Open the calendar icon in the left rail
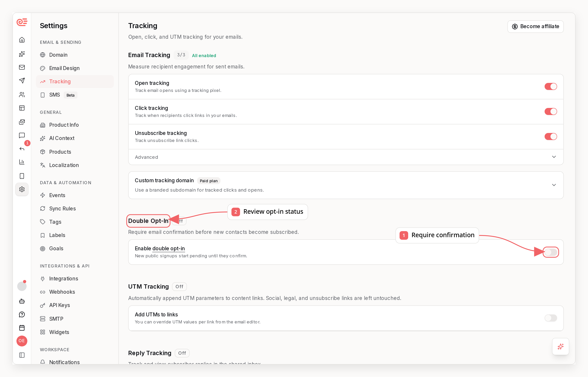 coord(22,328)
